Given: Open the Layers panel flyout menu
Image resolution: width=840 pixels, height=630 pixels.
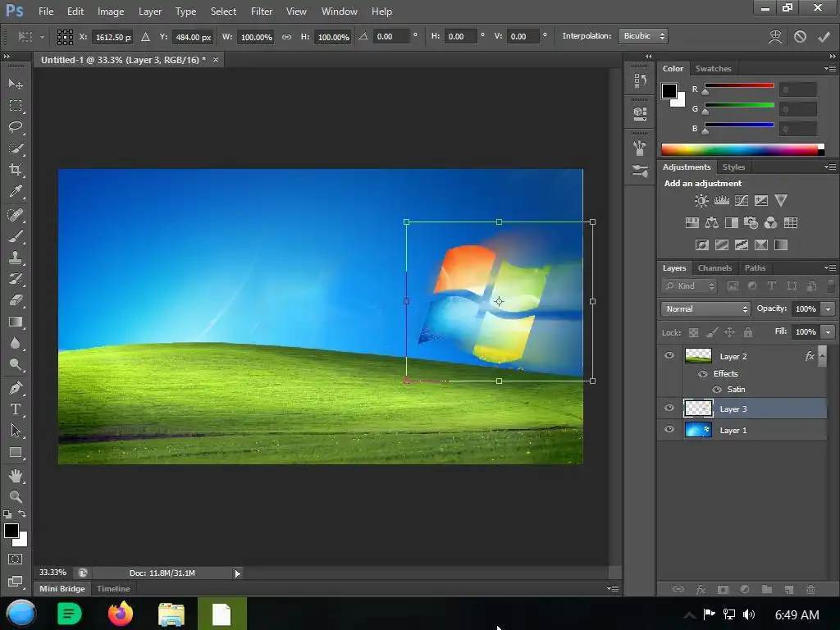Looking at the screenshot, I should [830, 268].
